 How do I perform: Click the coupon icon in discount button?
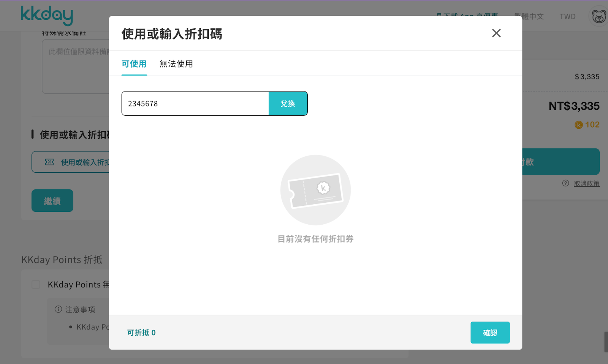[x=50, y=162]
